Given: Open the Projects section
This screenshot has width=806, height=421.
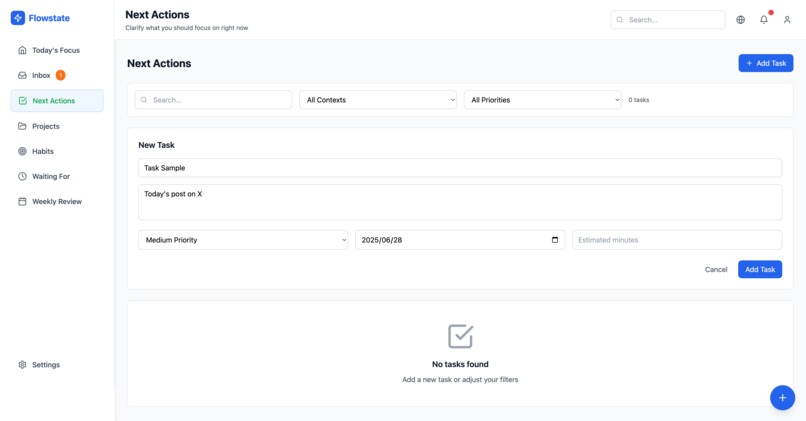Looking at the screenshot, I should click(57, 126).
